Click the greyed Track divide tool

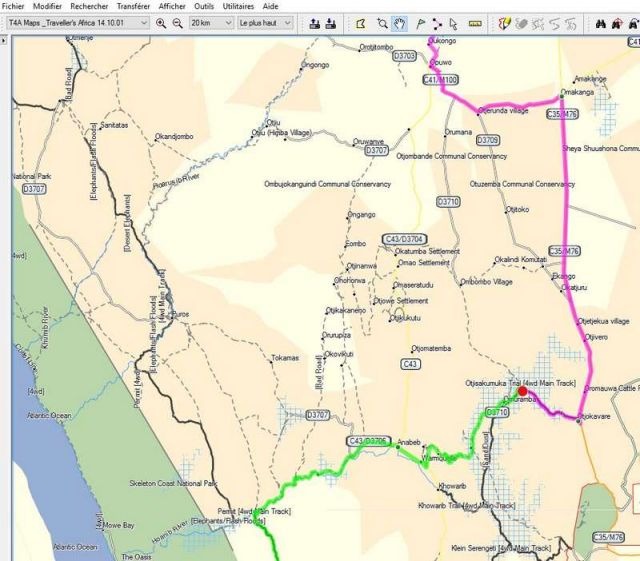click(555, 24)
